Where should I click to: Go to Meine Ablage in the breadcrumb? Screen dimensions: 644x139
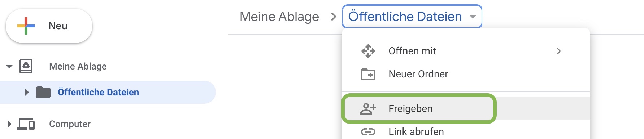279,17
